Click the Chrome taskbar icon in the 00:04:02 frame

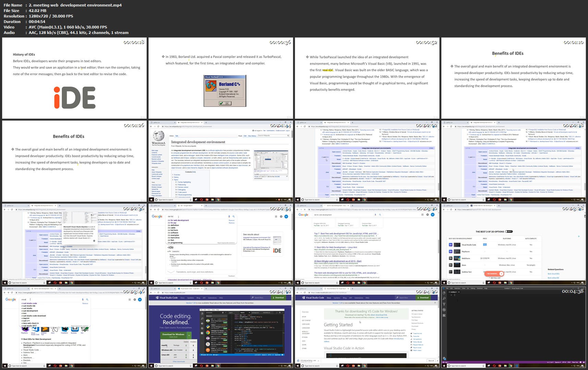218,366
